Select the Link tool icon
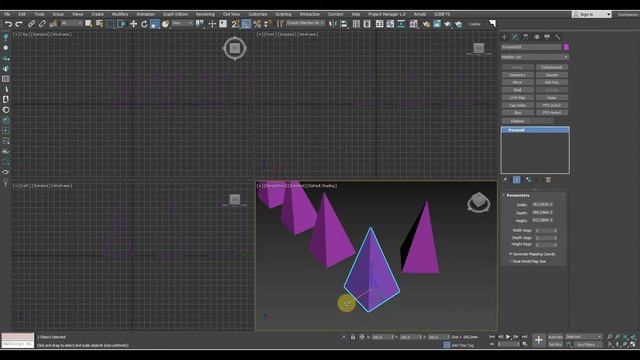The height and width of the screenshot is (360, 640). (x=31, y=24)
